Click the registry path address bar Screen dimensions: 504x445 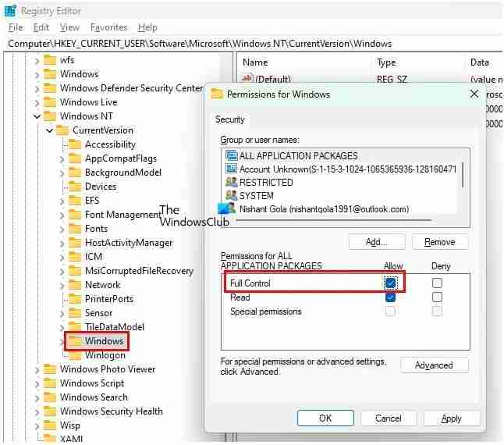pyautogui.click(x=252, y=44)
